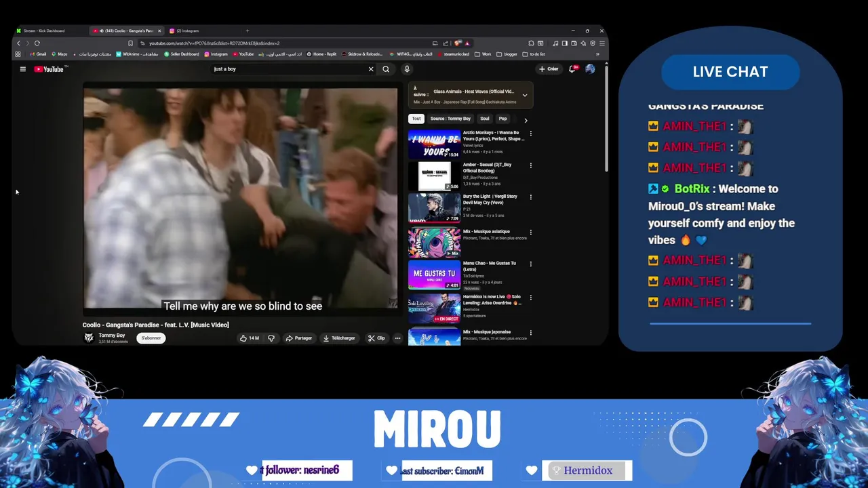The image size is (868, 488).
Task: Clear the YouTube search text
Action: [x=371, y=69]
